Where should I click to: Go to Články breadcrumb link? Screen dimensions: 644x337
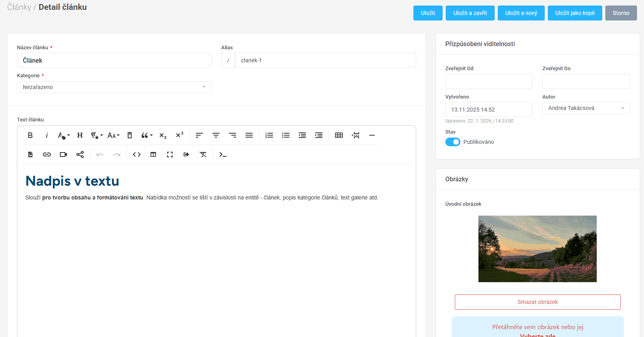(19, 7)
